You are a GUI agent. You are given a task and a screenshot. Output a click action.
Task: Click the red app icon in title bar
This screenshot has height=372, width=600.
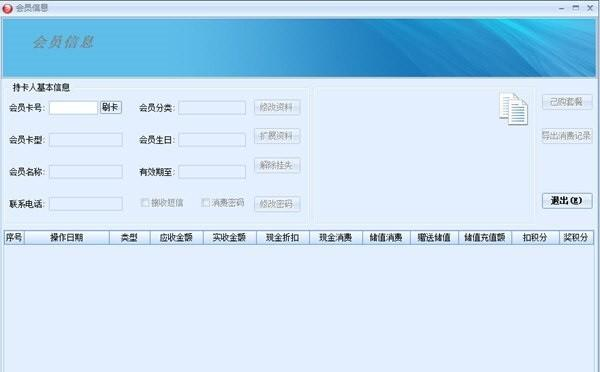tap(7, 8)
